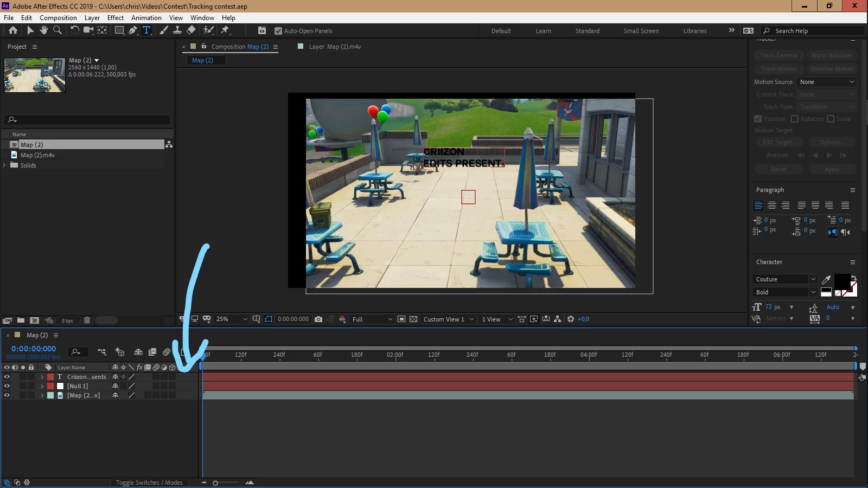868x488 pixels.
Task: Toggle motion blur switch for timeline layers
Action: (167, 352)
